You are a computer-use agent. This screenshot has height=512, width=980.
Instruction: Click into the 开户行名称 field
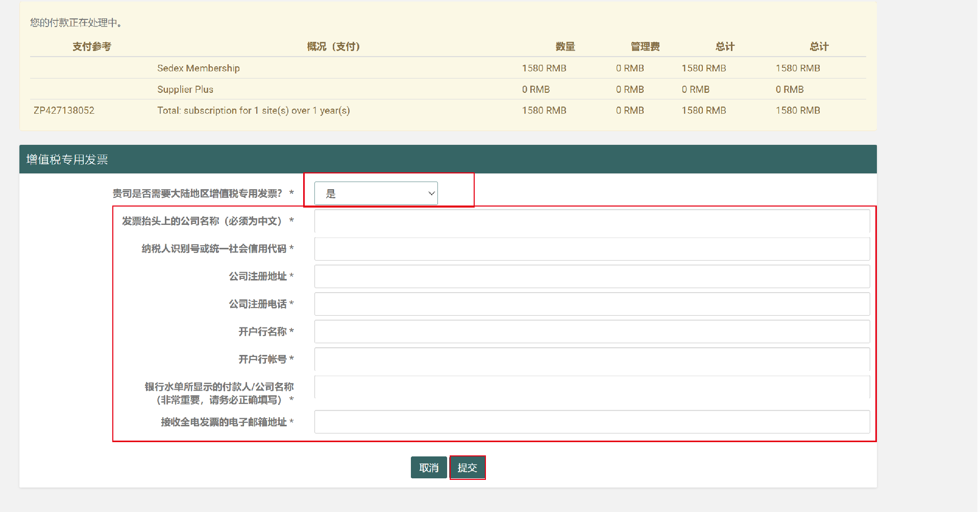592,331
